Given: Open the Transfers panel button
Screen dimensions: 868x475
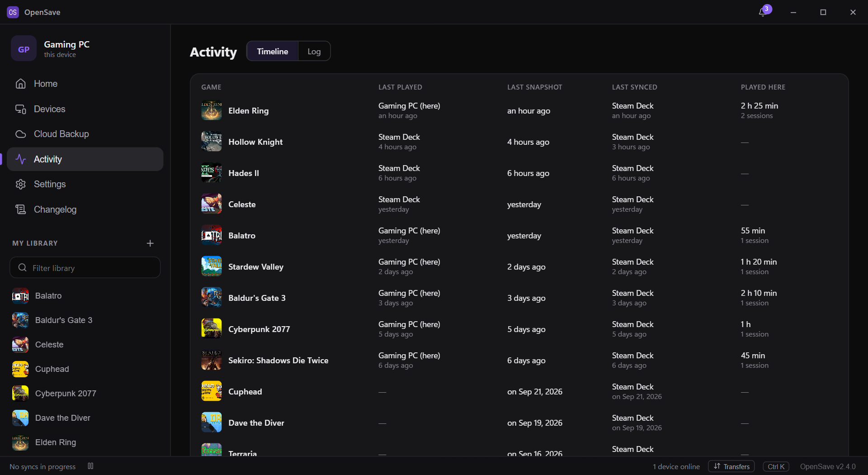Looking at the screenshot, I should (731, 466).
